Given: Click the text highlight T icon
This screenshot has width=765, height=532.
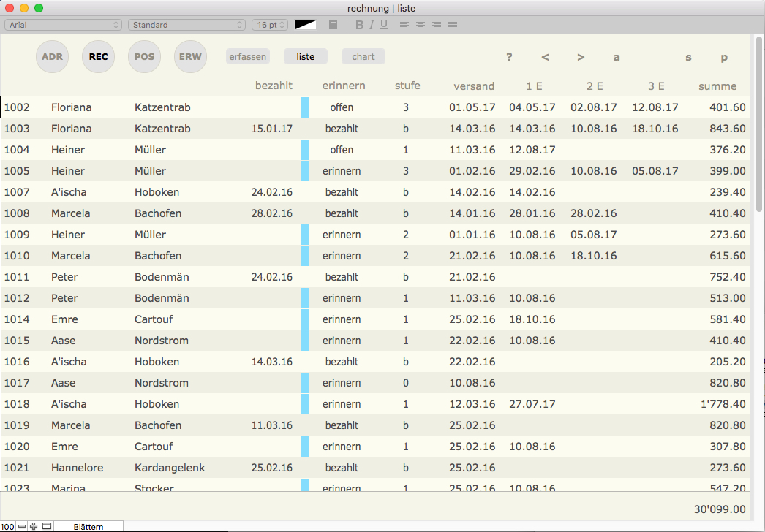Looking at the screenshot, I should click(x=333, y=25).
